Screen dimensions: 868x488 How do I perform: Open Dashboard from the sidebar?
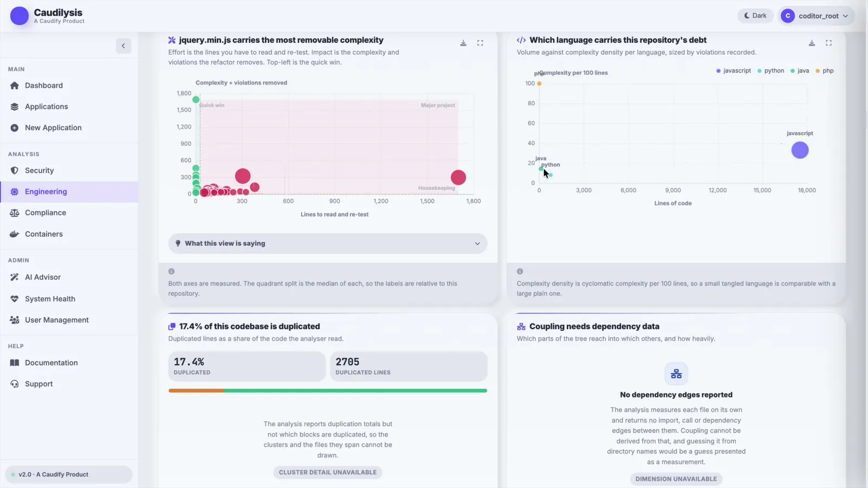(x=69, y=86)
